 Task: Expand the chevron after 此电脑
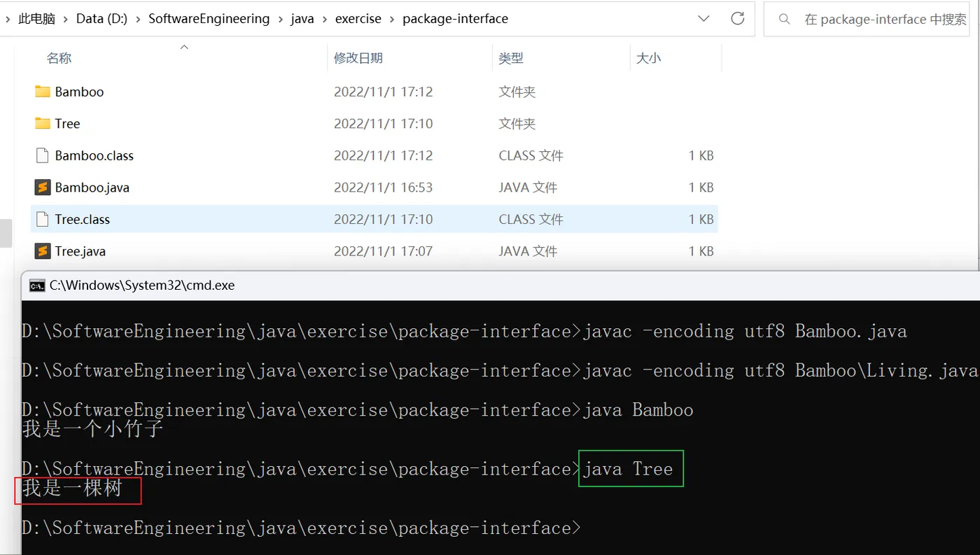66,19
